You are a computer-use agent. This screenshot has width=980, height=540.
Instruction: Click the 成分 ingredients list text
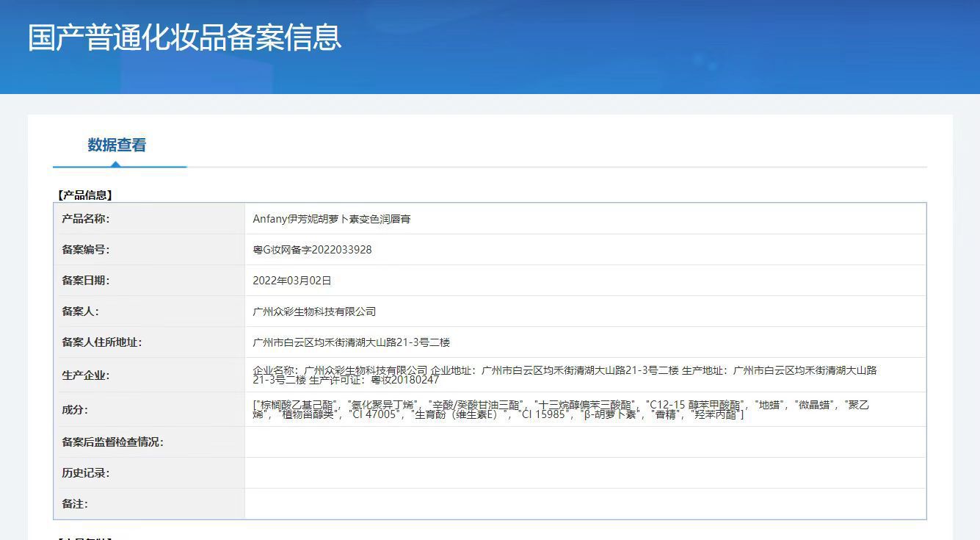click(x=560, y=409)
